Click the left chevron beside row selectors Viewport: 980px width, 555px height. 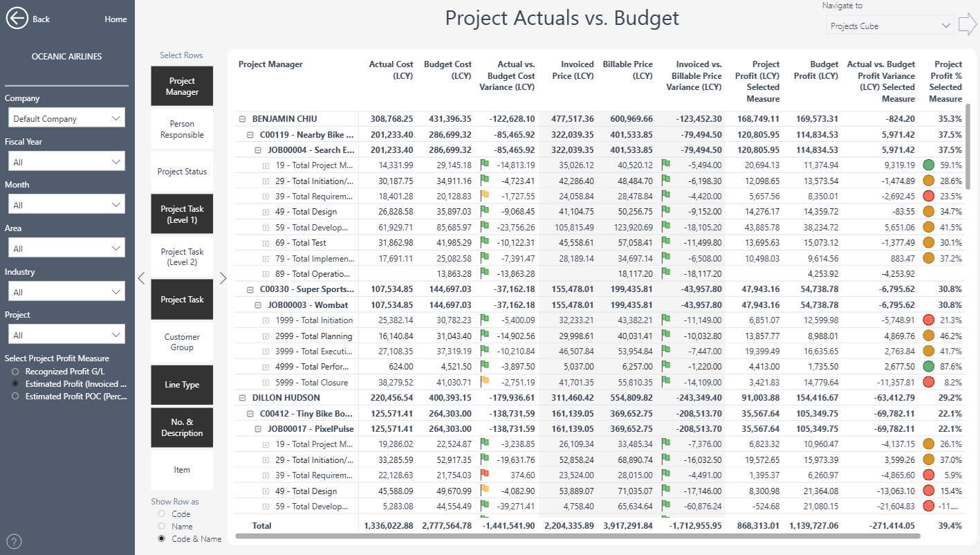pyautogui.click(x=141, y=278)
